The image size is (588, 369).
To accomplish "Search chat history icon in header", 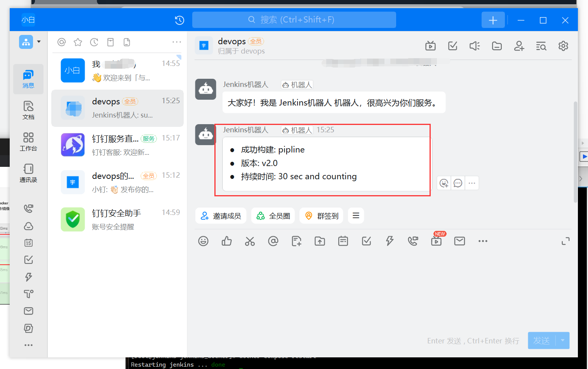I will click(541, 46).
